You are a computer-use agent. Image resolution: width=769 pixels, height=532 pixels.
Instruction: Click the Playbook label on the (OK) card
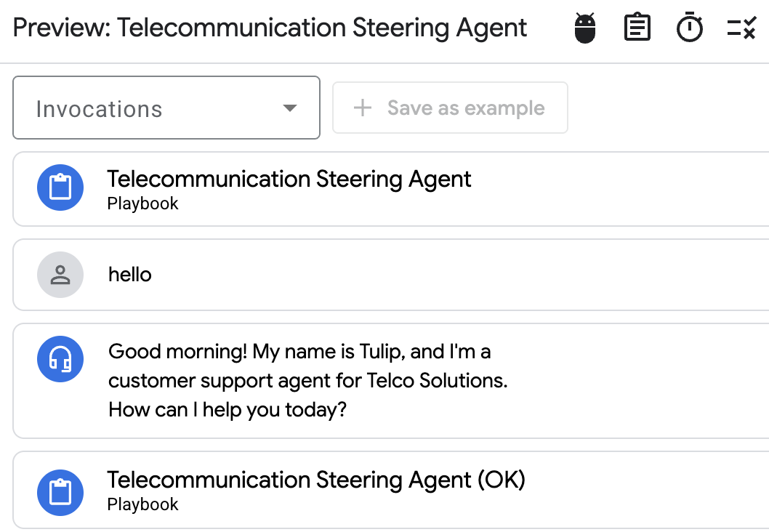142,504
